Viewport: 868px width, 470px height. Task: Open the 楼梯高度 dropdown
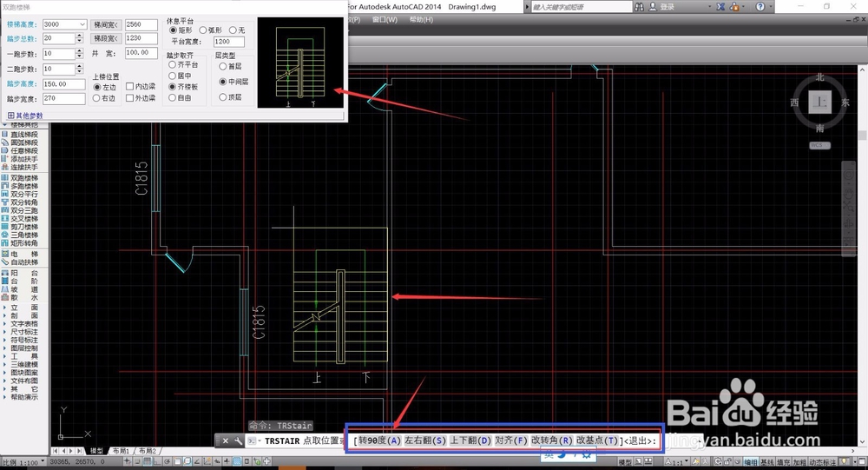pos(82,24)
